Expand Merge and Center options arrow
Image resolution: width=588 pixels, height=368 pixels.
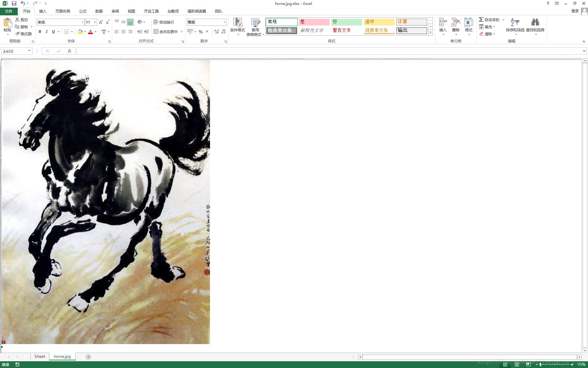click(x=181, y=32)
